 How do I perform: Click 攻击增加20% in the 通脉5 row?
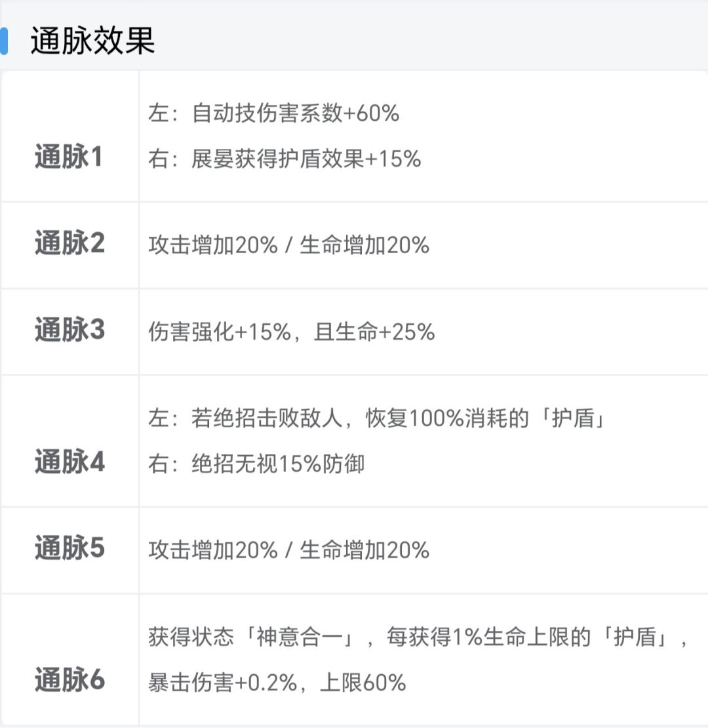click(213, 550)
